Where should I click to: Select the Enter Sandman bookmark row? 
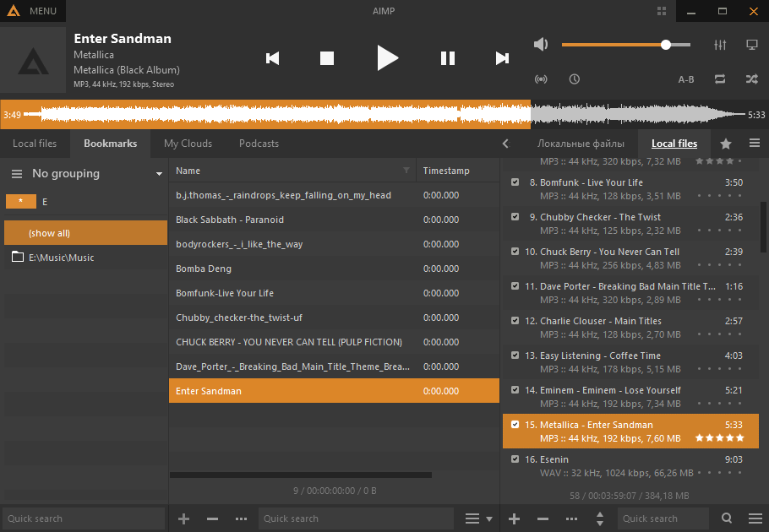[x=334, y=390]
